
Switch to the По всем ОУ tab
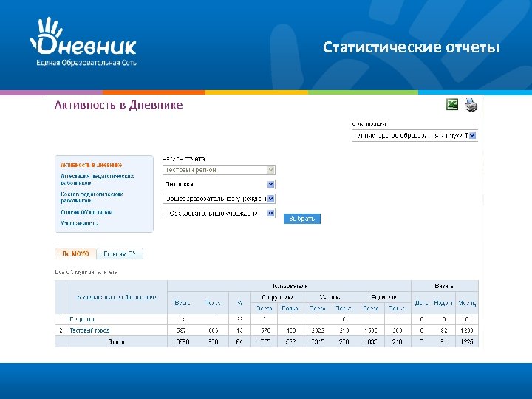click(120, 253)
